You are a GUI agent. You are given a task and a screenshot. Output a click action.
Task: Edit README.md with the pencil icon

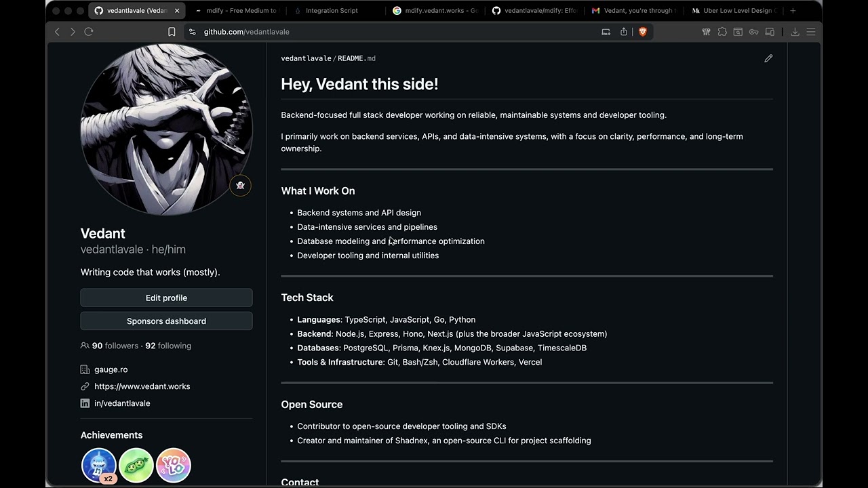pyautogui.click(x=768, y=58)
